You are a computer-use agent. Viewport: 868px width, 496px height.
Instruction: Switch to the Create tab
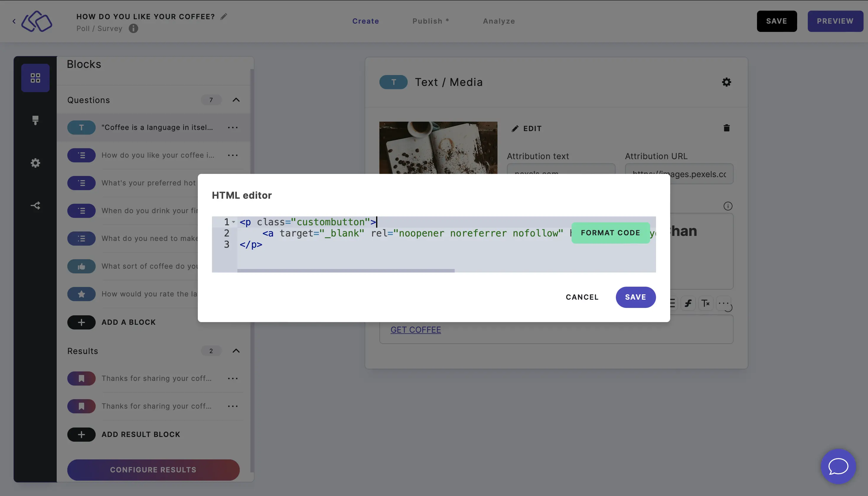tap(366, 22)
